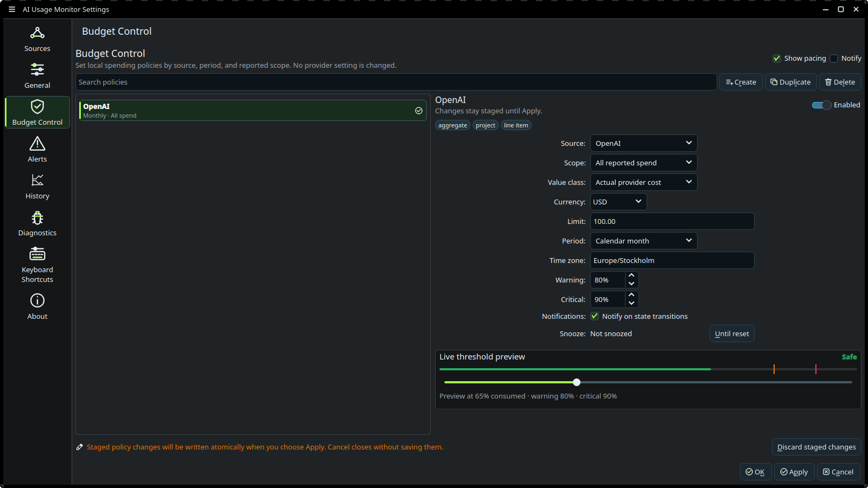Open Keyboard Shortcuts keyboard icon
The height and width of the screenshot is (488, 868).
tap(37, 254)
